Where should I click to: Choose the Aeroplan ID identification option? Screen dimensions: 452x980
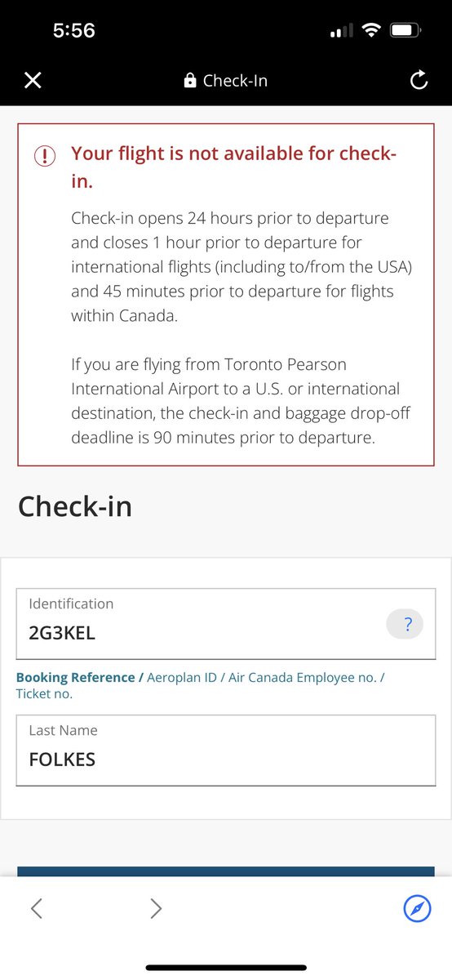point(184,678)
